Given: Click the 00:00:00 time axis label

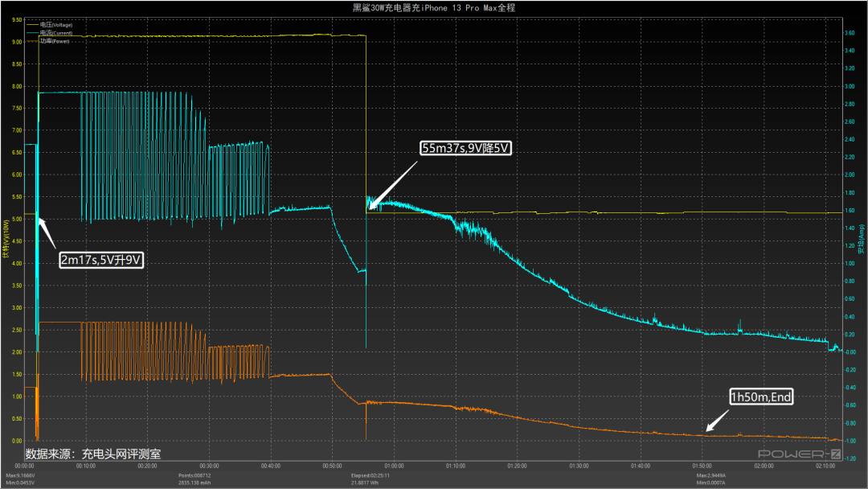Looking at the screenshot, I should pyautogui.click(x=24, y=466).
